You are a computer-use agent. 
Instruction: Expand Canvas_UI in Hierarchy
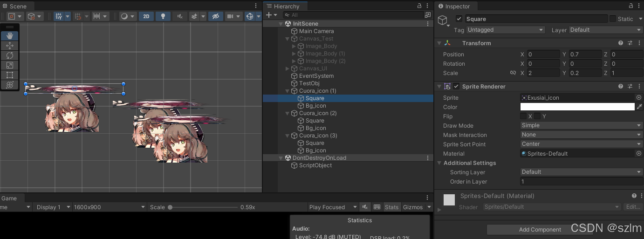288,68
